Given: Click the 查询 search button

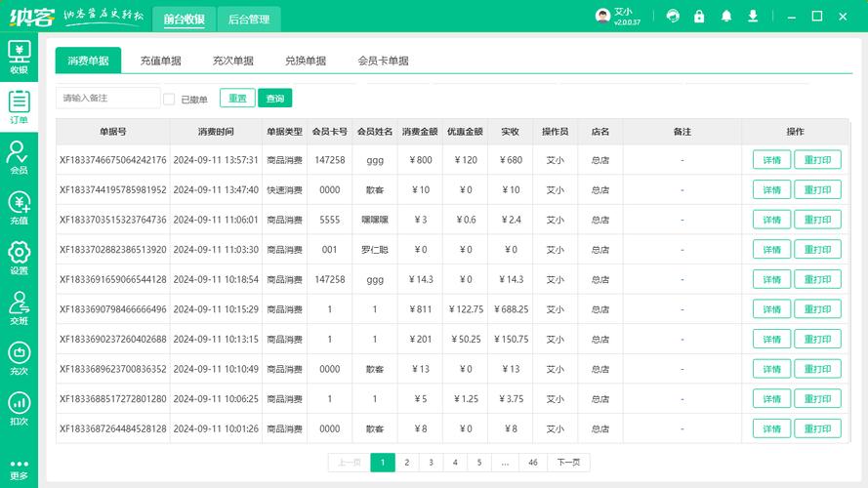Looking at the screenshot, I should coord(275,99).
